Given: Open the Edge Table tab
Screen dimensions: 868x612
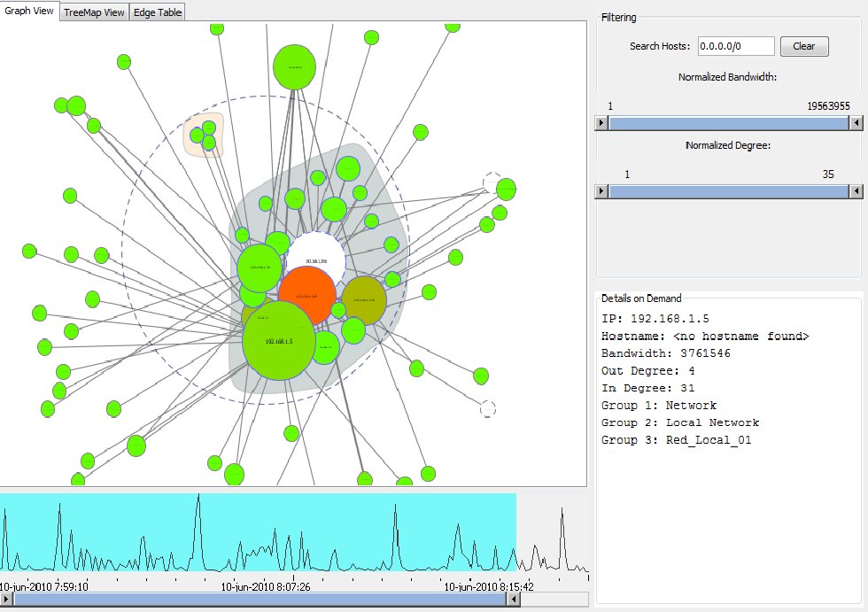Looking at the screenshot, I should 158,12.
